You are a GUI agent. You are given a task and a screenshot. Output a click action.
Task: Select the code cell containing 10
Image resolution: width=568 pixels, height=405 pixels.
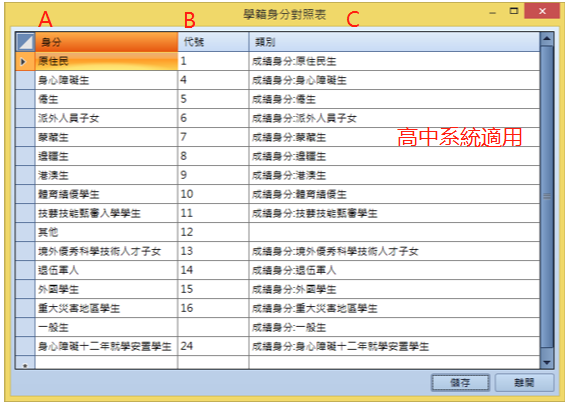pos(213,194)
